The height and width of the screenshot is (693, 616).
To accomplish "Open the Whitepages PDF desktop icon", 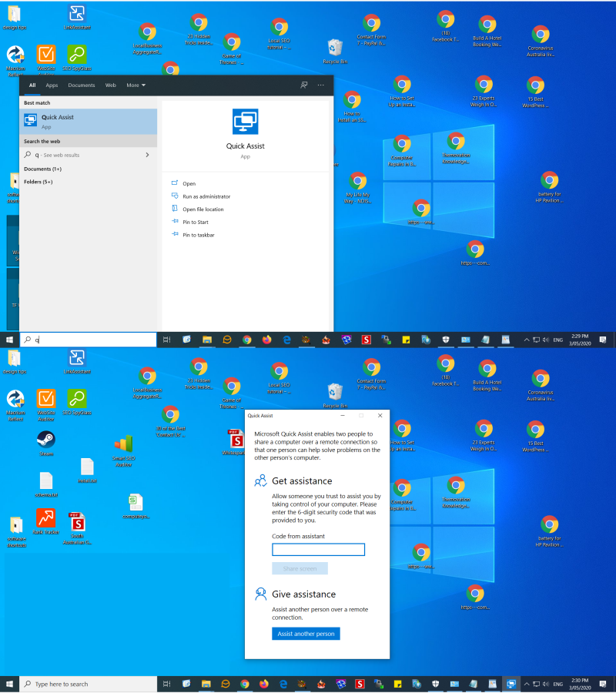I will [235, 442].
